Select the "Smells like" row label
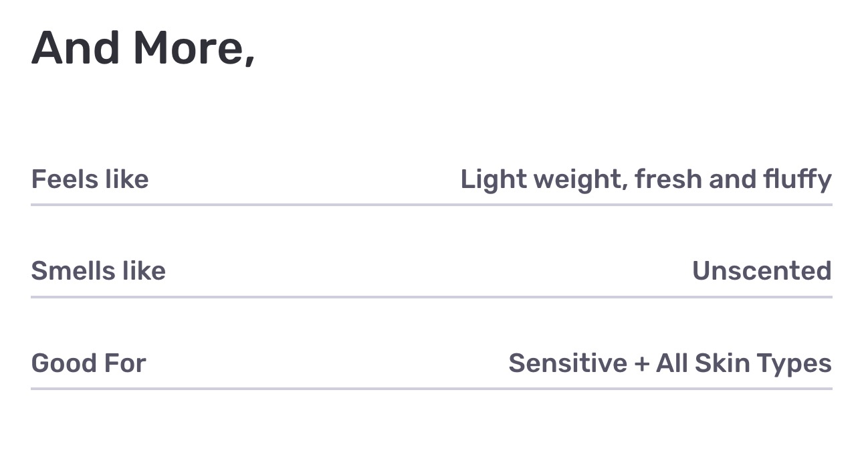This screenshot has height=455, width=868. pyautogui.click(x=98, y=271)
